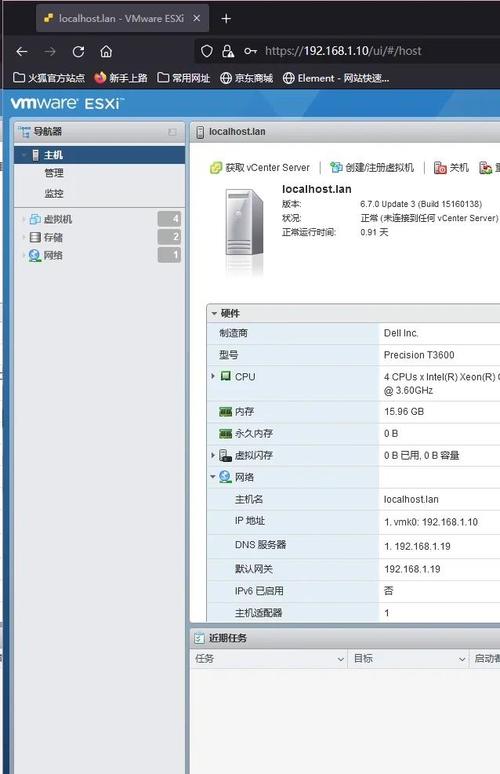Click the 永久内存 persistent memory icon
The width and height of the screenshot is (500, 774).
[226, 433]
